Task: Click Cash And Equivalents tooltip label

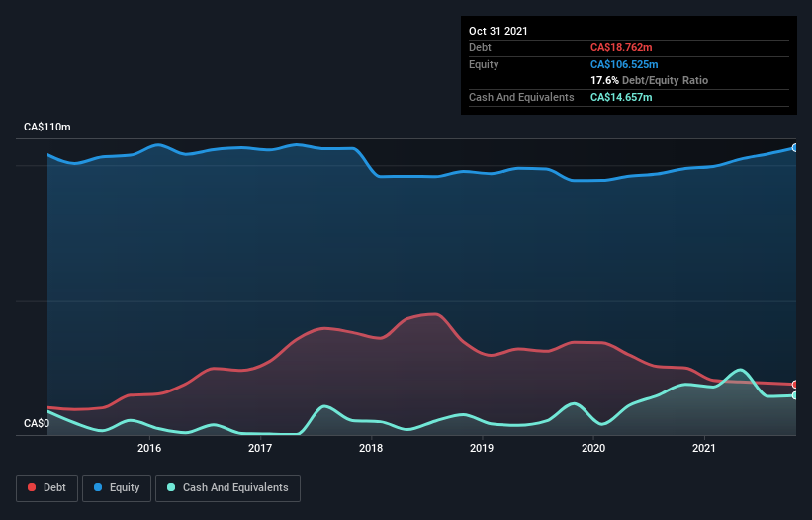Action: coord(521,97)
